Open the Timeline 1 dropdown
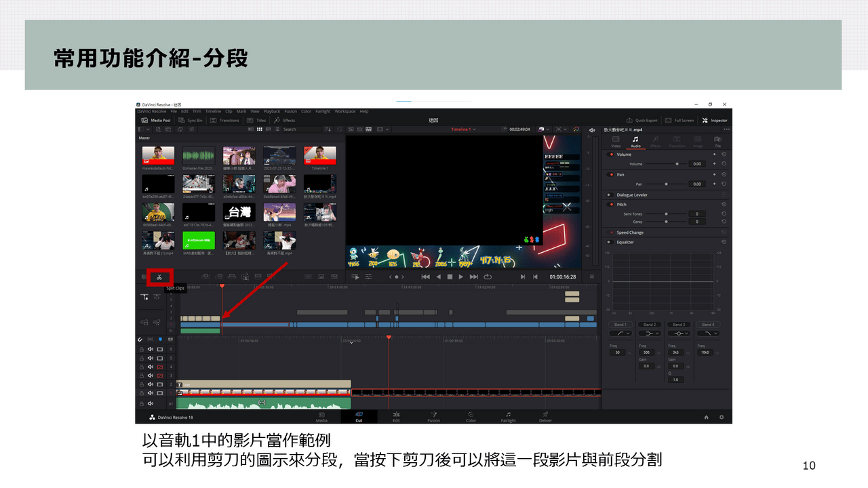The image size is (868, 488). pyautogui.click(x=464, y=129)
